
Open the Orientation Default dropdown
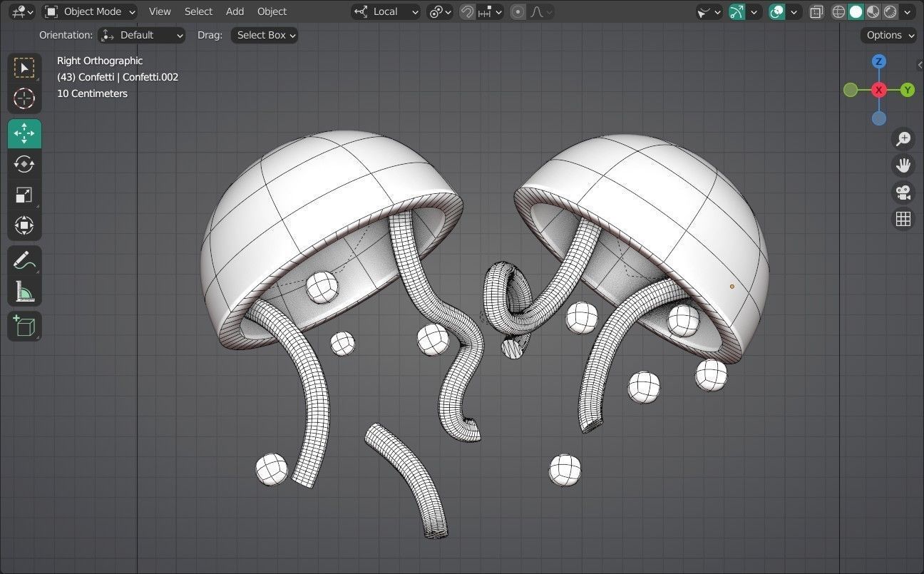point(141,35)
